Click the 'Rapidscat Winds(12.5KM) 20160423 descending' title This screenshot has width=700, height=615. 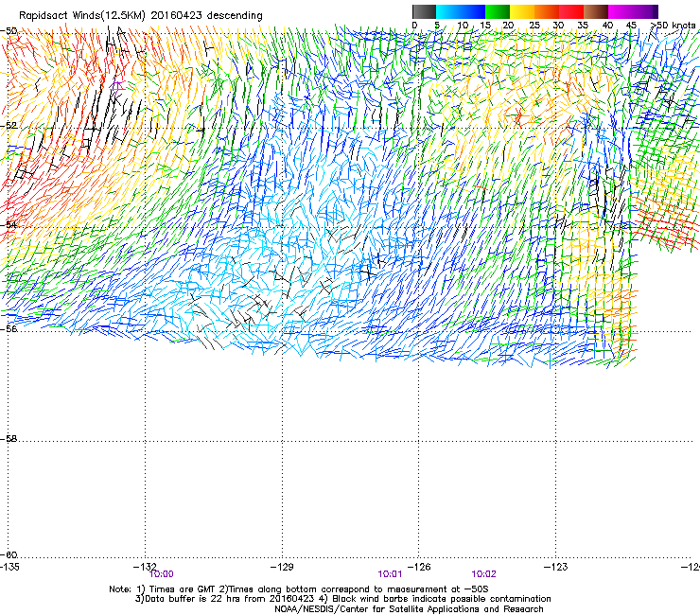point(141,16)
